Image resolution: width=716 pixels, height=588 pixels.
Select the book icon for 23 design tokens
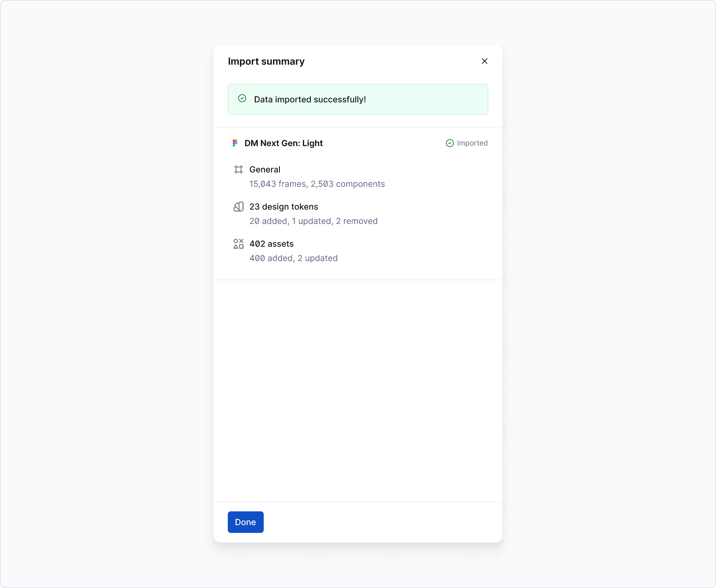click(239, 207)
